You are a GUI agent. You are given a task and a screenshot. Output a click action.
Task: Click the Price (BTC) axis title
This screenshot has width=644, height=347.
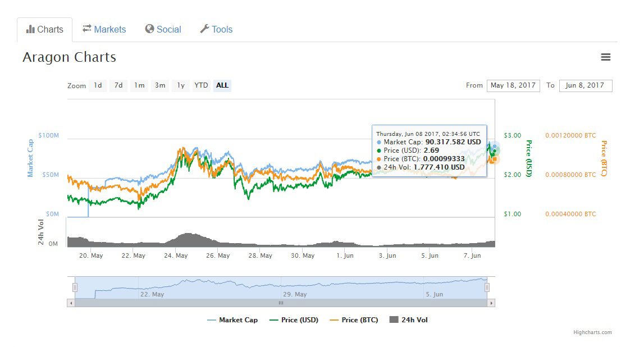click(604, 158)
